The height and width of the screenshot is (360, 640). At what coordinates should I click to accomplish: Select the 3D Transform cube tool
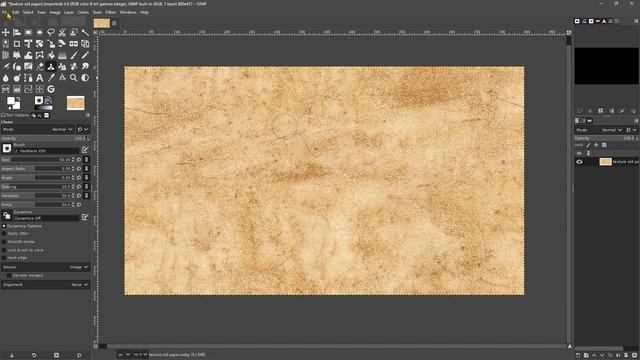85,44
